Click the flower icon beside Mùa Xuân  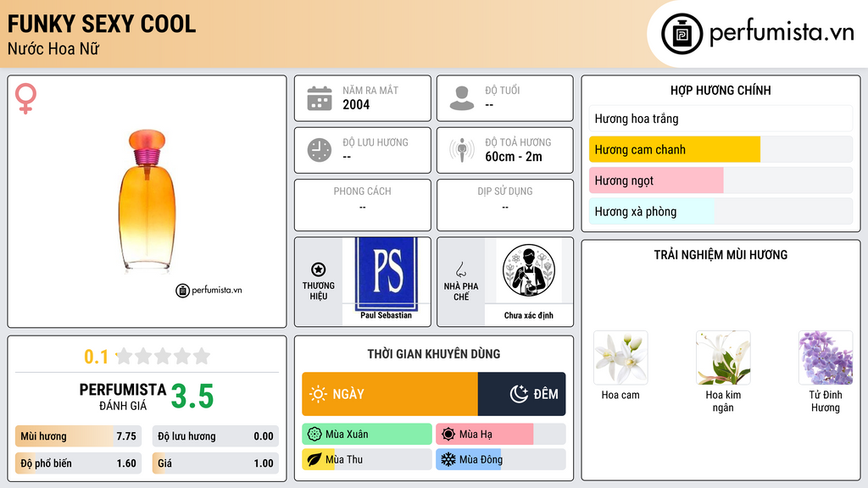click(314, 435)
